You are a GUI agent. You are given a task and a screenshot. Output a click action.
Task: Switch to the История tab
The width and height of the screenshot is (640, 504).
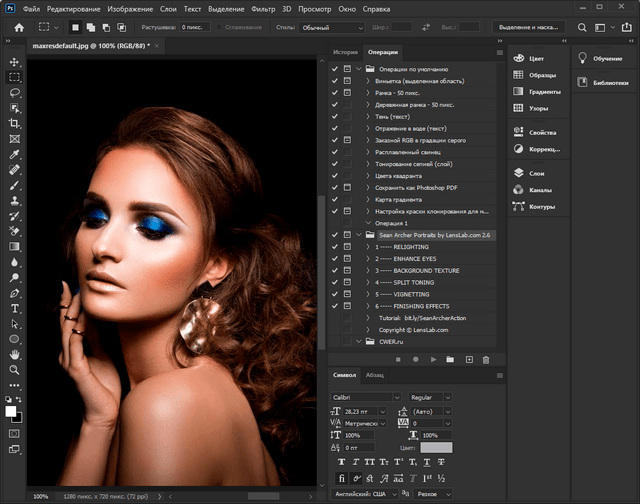click(x=345, y=50)
